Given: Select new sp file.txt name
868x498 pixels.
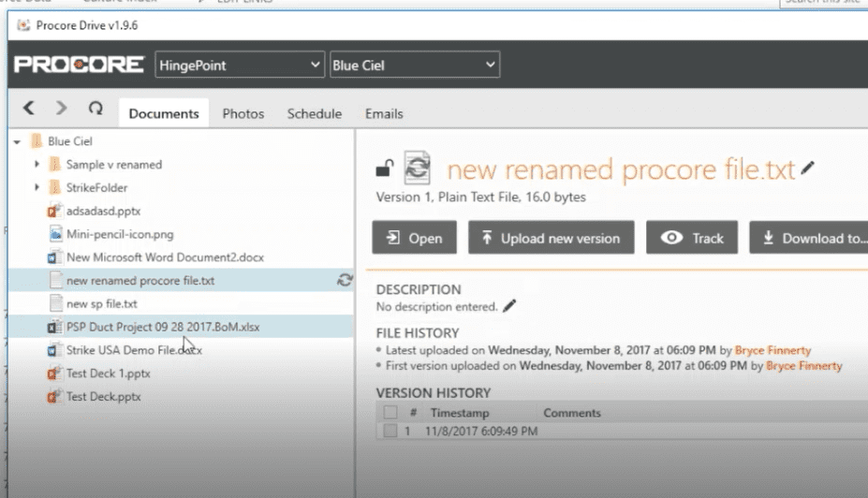Looking at the screenshot, I should (102, 304).
